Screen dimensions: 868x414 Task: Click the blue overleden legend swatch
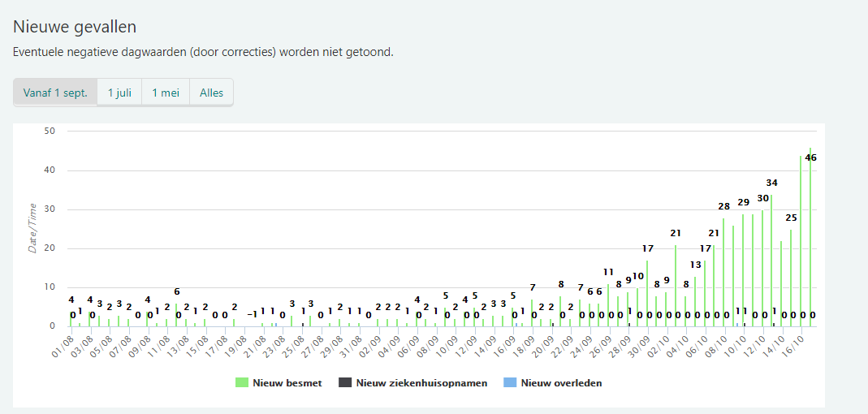pos(510,383)
